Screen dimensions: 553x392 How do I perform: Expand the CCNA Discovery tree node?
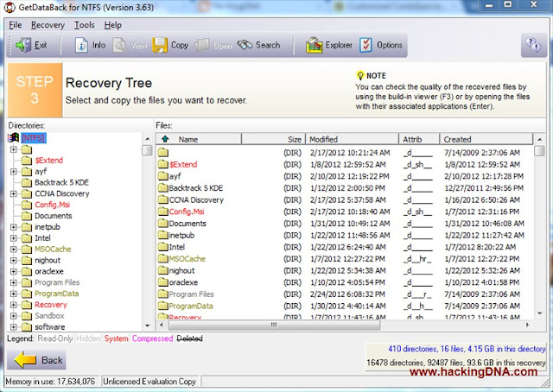[14, 194]
